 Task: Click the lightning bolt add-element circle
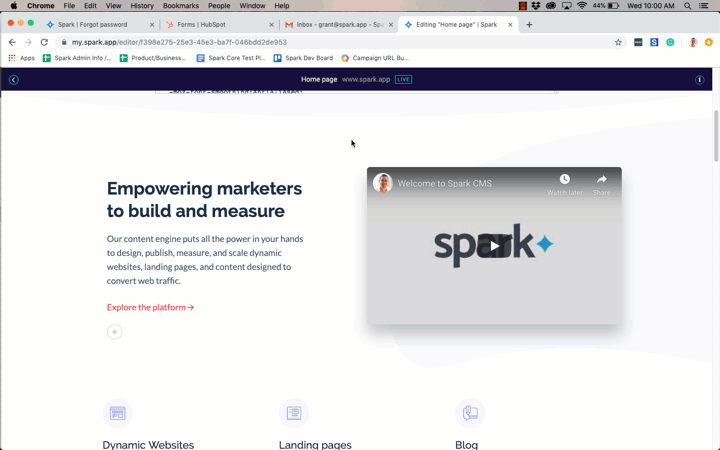click(114, 332)
